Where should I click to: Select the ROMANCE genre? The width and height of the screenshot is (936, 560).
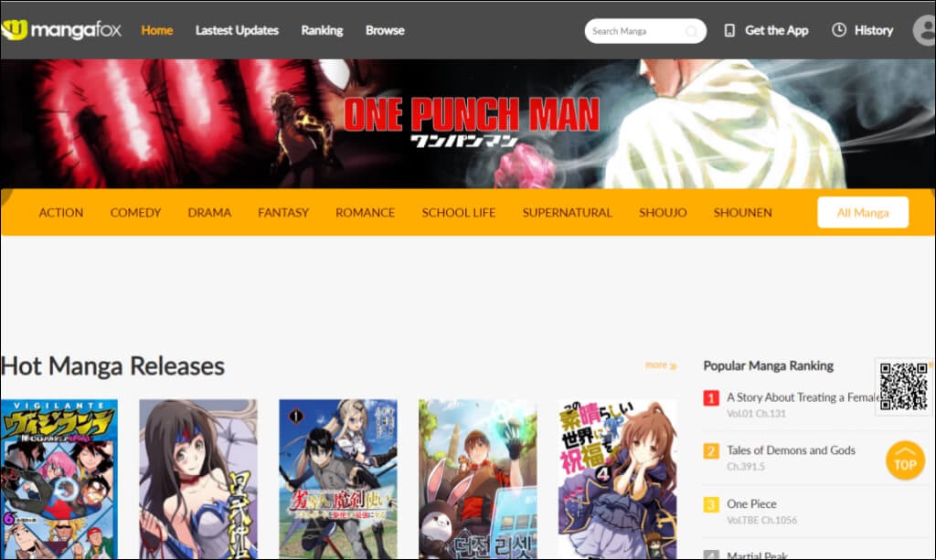(366, 213)
